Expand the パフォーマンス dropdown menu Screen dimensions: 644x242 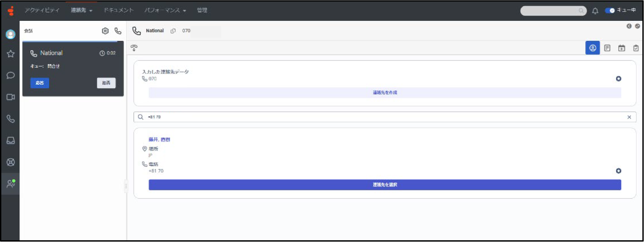click(165, 10)
